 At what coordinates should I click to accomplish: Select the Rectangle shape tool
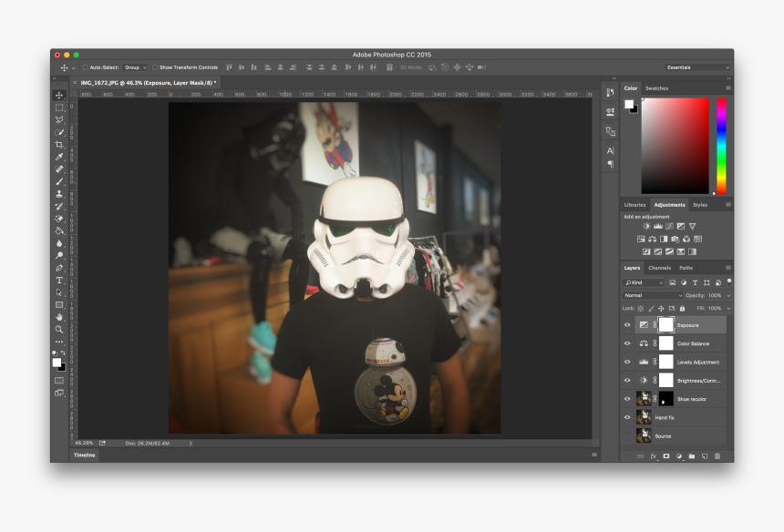(x=59, y=304)
